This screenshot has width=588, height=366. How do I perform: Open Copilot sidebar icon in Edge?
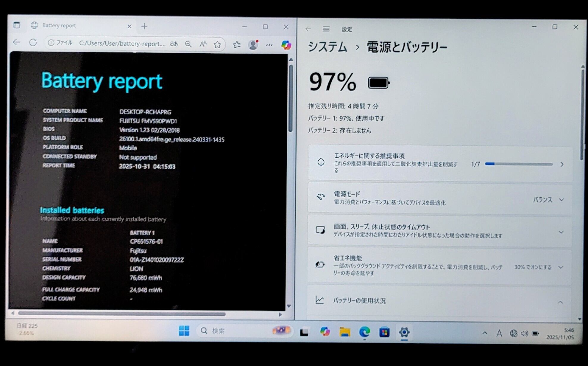click(x=286, y=45)
